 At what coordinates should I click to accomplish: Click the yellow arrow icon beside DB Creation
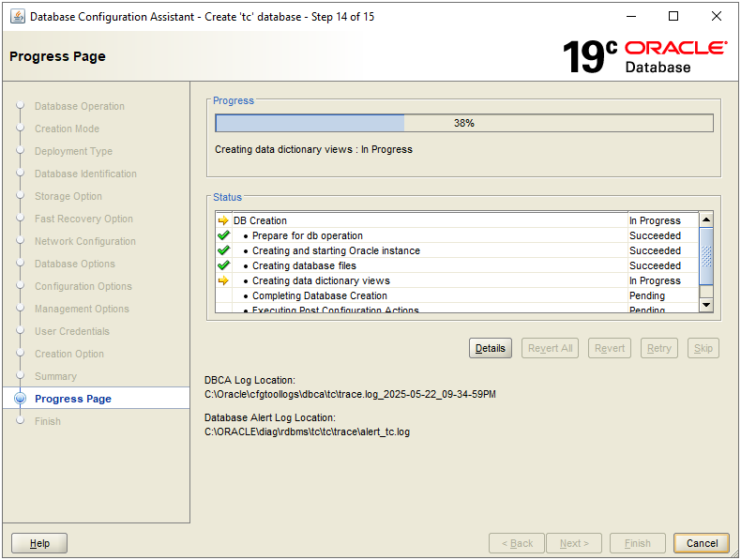223,220
